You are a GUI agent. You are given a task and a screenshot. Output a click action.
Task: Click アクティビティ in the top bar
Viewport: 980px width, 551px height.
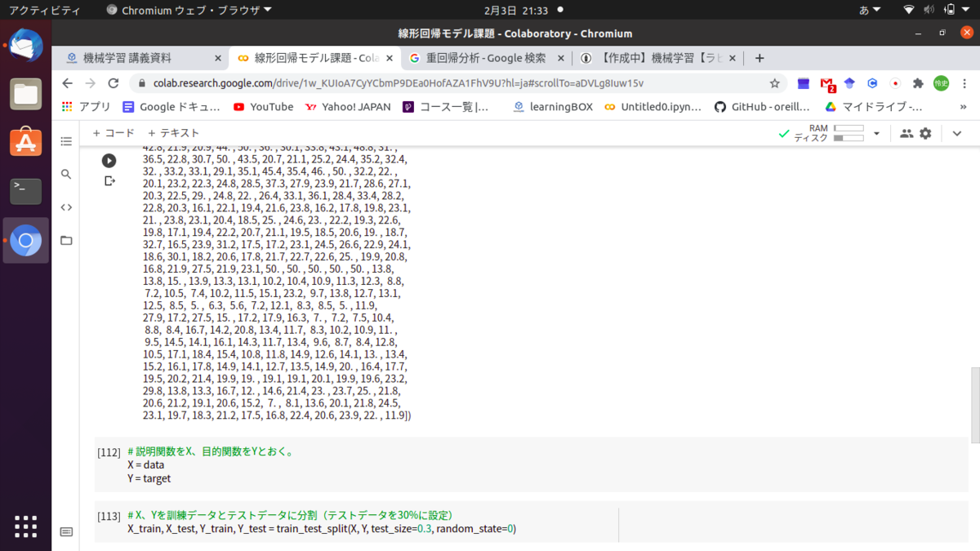pyautogui.click(x=44, y=10)
